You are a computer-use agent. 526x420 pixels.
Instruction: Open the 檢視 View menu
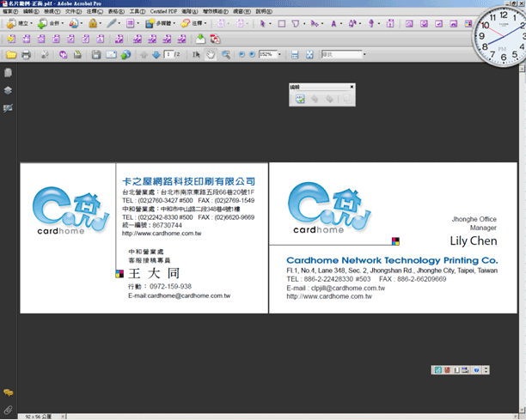(52, 11)
